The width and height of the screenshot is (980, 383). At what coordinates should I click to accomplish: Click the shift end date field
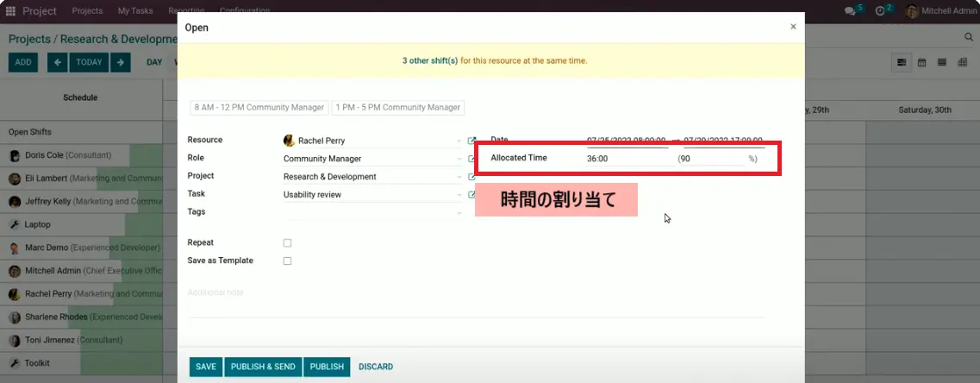[x=723, y=141]
